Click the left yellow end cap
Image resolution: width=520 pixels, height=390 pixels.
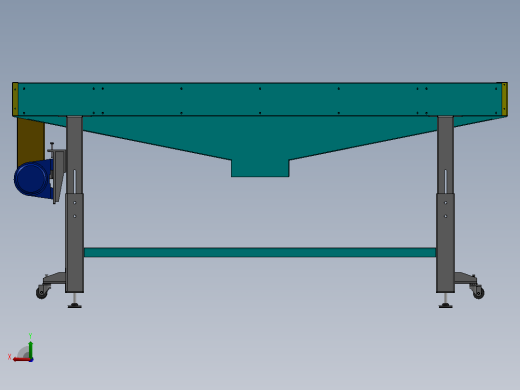click(x=15, y=99)
